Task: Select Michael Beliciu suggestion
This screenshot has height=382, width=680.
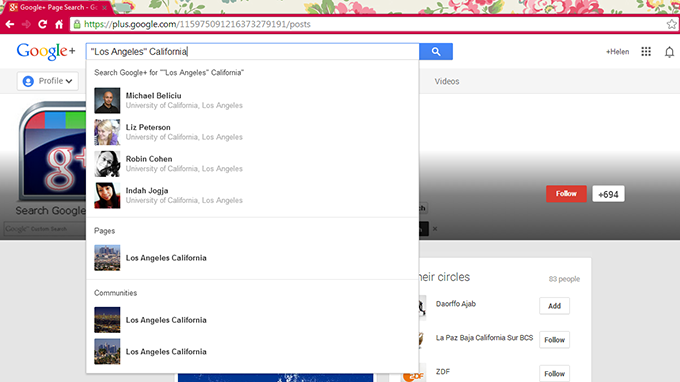Action: pos(252,100)
